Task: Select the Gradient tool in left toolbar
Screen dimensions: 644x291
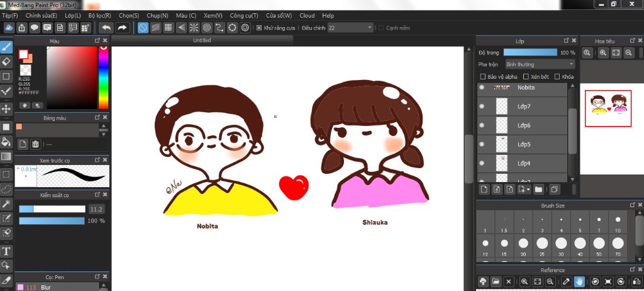Action: (x=6, y=156)
